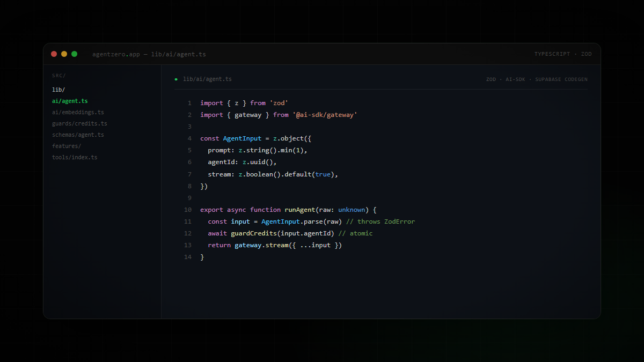Open guards/credits.ts in the file tree
The image size is (644, 362).
[x=79, y=123]
